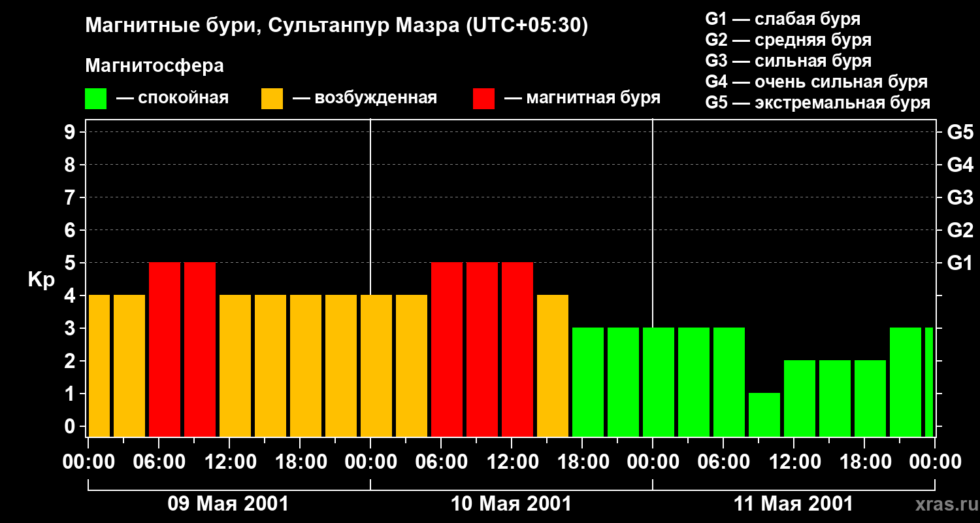Click the '— возбужденная' legend label
Viewport: 980px width, 523px height.
click(x=365, y=98)
